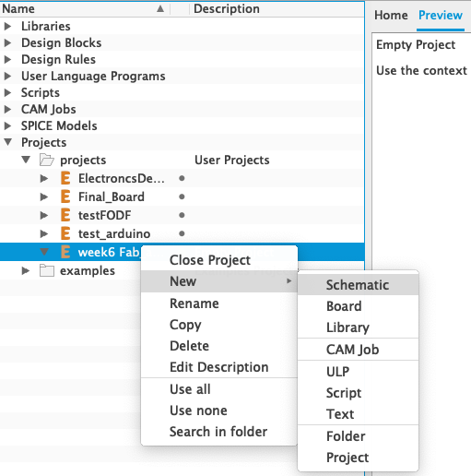Click the testFODF project E icon
The height and width of the screenshot is (476, 471).
[65, 215]
